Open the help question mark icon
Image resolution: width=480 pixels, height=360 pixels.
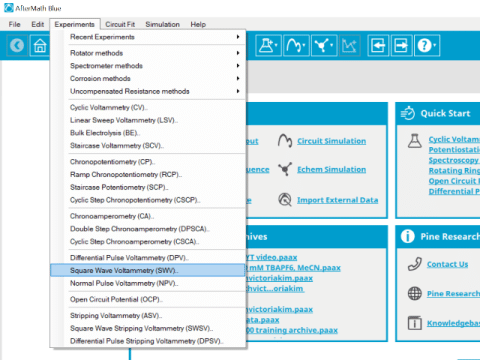pyautogui.click(x=427, y=45)
